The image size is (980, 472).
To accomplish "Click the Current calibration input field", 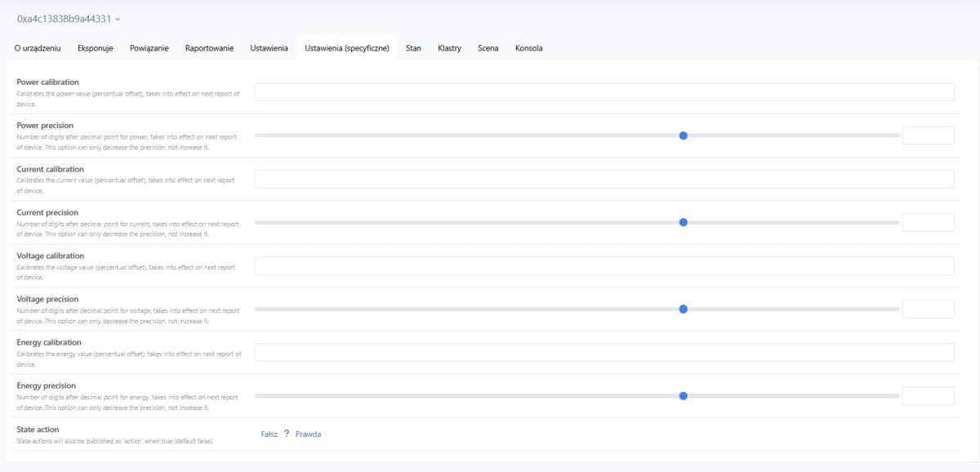I will pos(604,179).
